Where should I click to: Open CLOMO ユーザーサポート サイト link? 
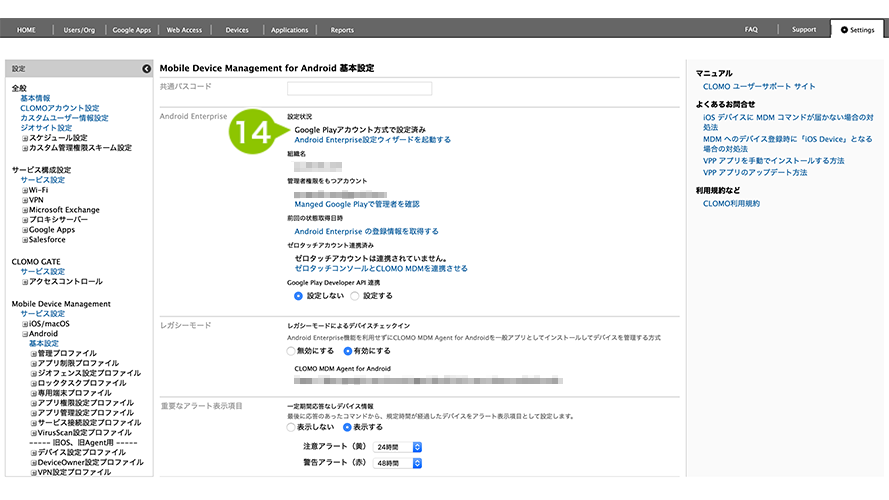pos(759,87)
